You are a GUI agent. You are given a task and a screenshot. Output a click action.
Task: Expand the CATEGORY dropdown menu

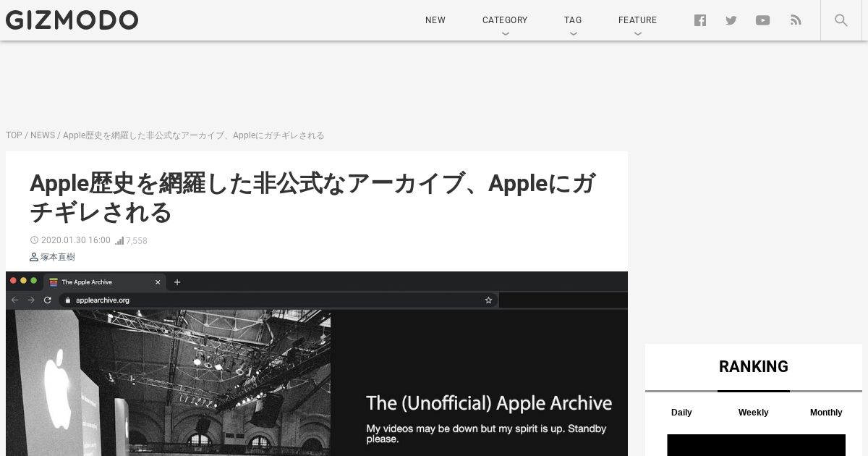pyautogui.click(x=505, y=20)
